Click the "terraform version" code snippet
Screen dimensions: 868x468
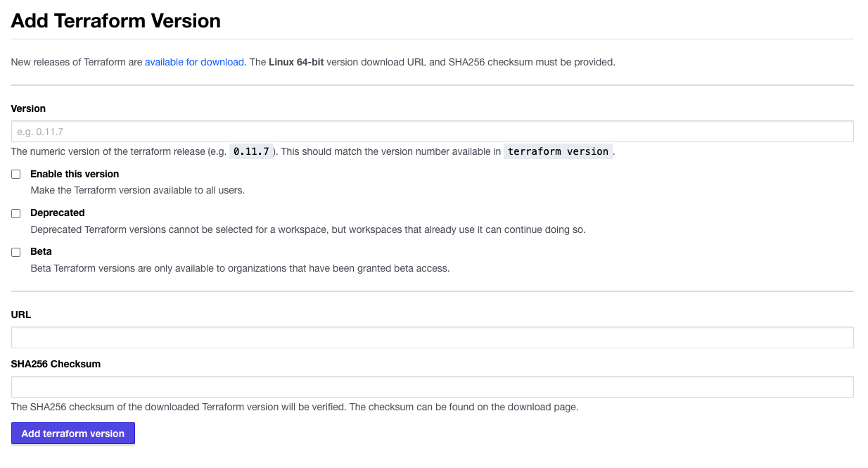point(558,151)
